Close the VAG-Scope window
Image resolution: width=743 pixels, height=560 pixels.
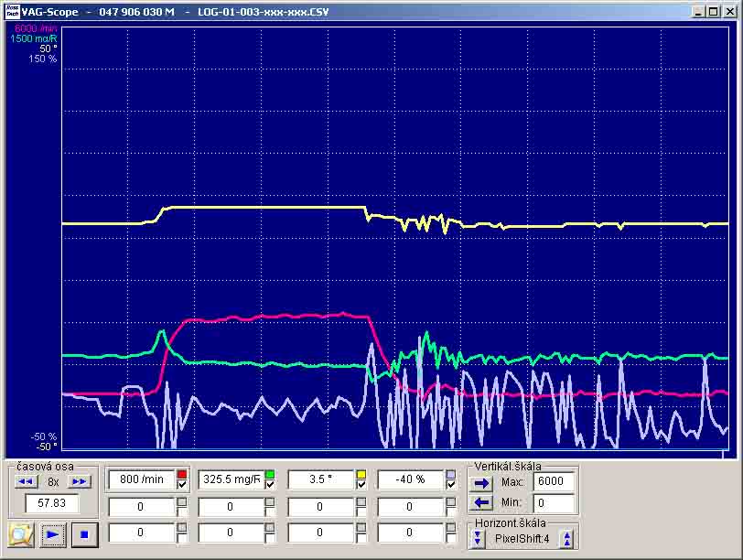pos(730,11)
